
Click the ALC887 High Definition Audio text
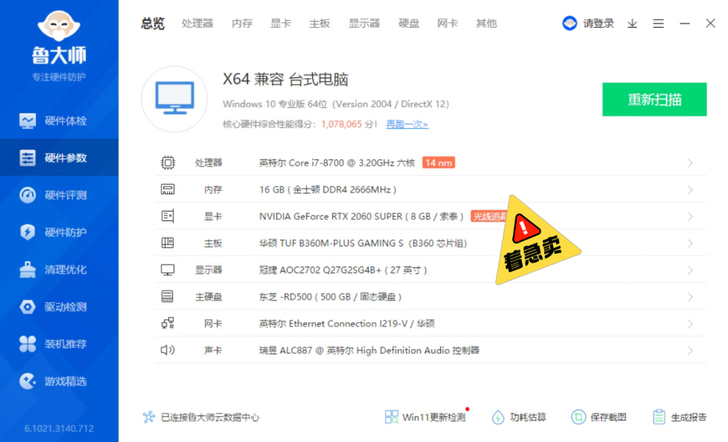pos(369,350)
